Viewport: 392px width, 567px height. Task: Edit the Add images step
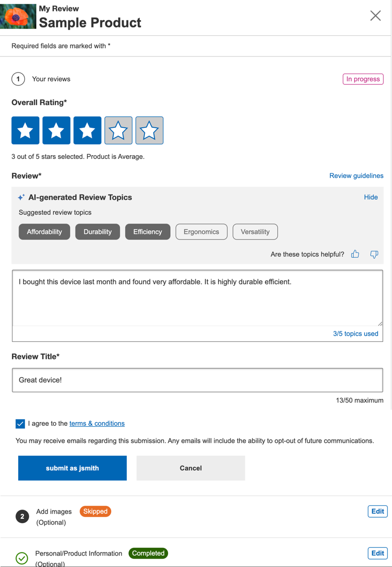coord(378,512)
